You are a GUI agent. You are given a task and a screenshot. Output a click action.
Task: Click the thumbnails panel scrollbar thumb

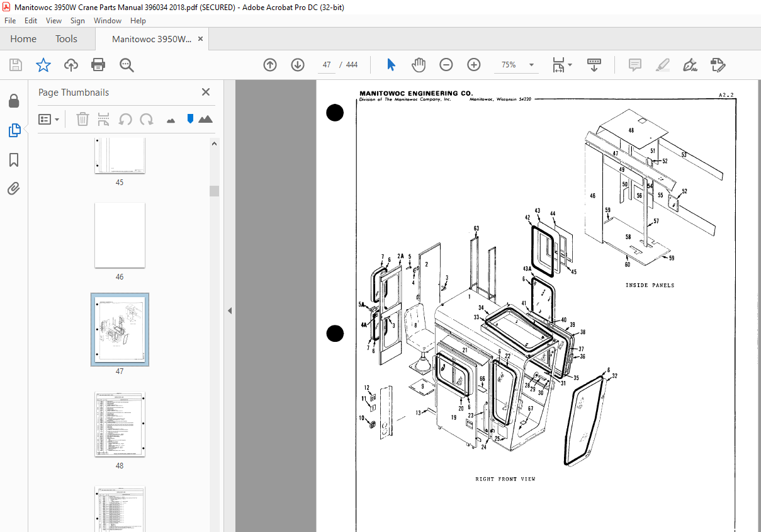pyautogui.click(x=215, y=191)
